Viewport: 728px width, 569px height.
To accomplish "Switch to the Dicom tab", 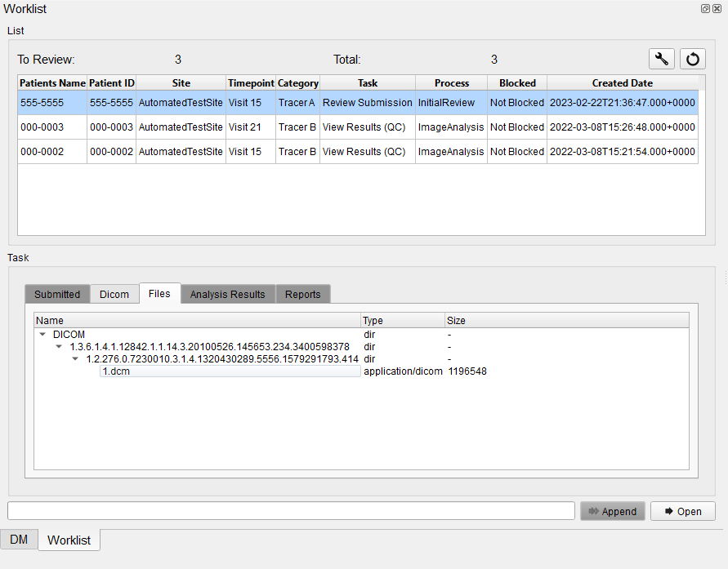I will click(x=114, y=294).
